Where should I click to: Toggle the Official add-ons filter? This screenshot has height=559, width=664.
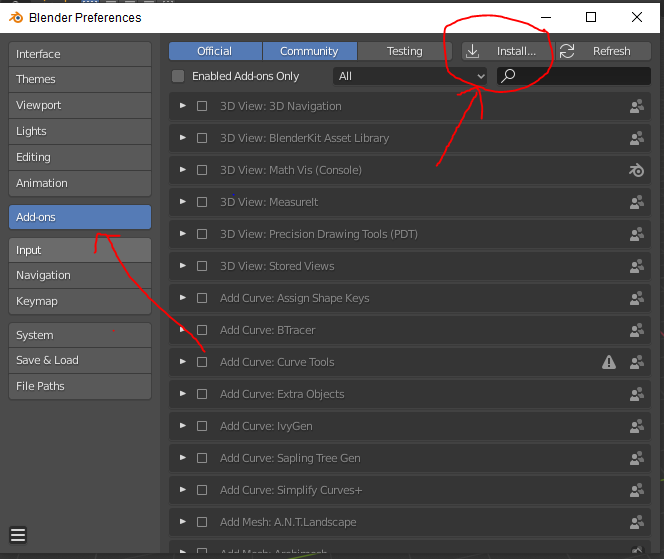(216, 51)
